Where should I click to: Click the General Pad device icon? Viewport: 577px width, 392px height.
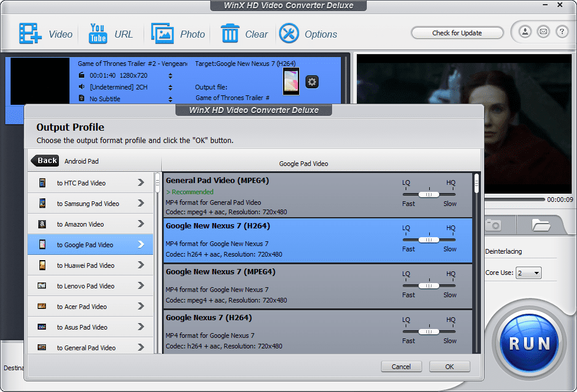[x=42, y=347]
